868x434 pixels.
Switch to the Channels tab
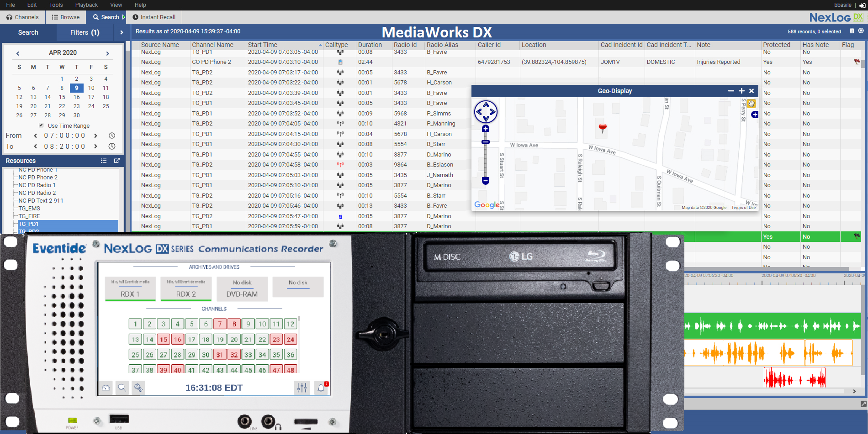pos(22,17)
